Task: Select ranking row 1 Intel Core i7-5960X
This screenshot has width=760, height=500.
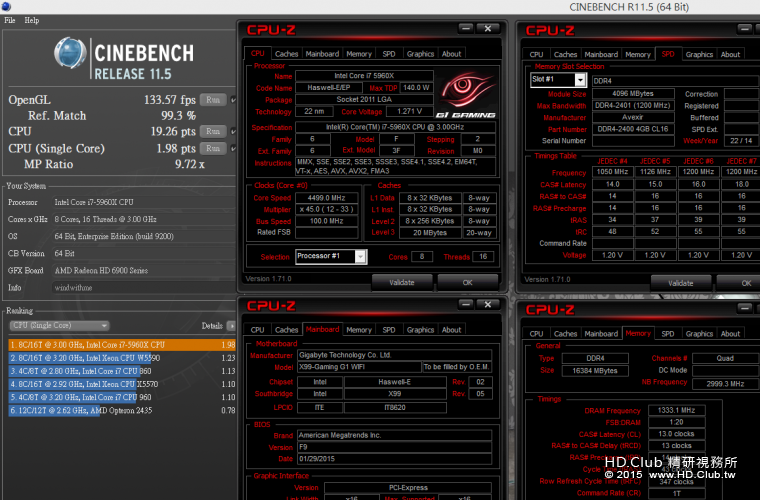Action: coord(122,345)
